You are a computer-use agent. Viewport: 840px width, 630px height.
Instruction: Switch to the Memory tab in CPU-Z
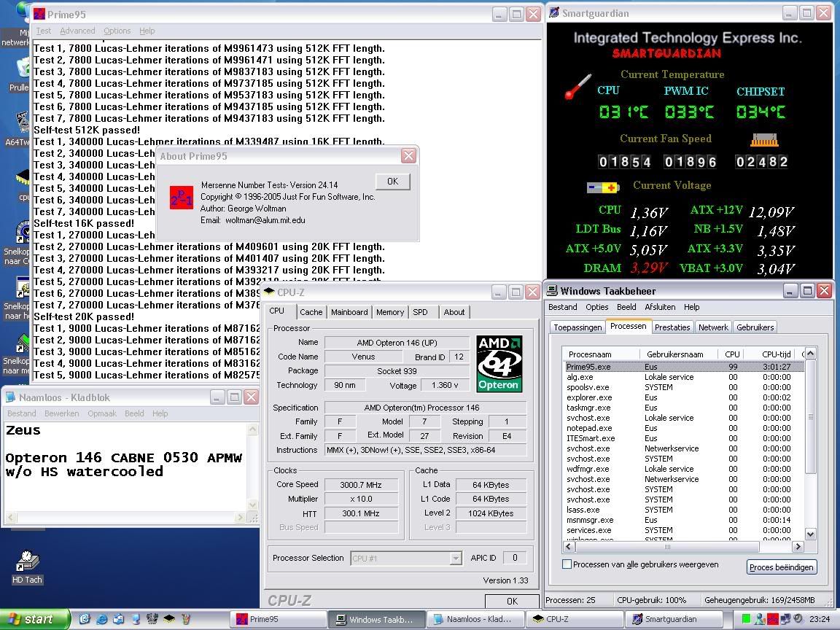390,312
